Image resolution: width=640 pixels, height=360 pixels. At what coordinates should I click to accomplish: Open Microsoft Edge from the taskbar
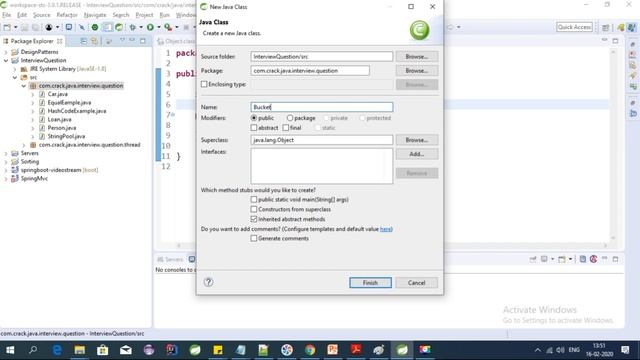click(57, 350)
